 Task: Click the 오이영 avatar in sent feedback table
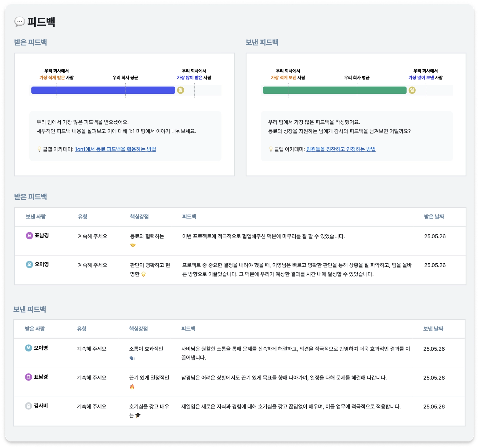[x=29, y=348]
